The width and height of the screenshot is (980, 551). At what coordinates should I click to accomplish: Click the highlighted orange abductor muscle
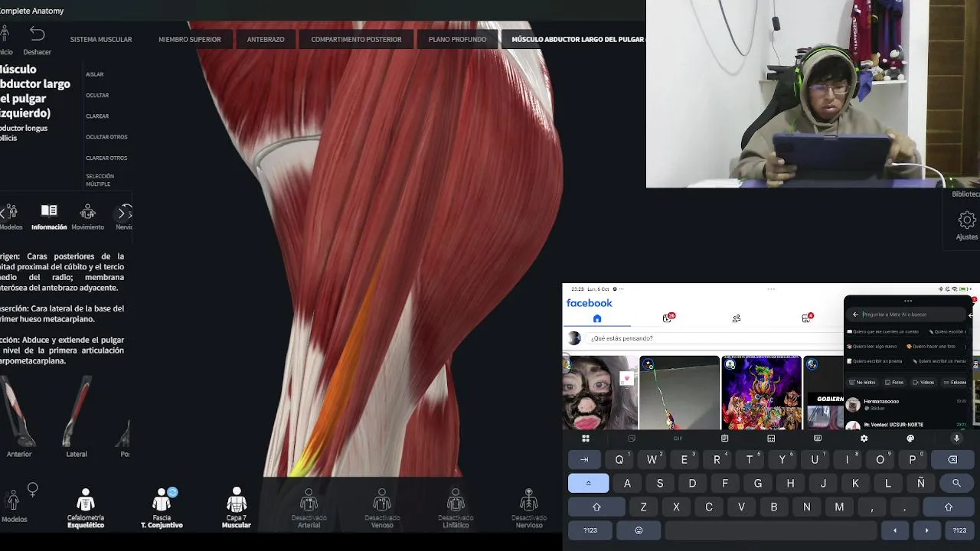click(342, 383)
